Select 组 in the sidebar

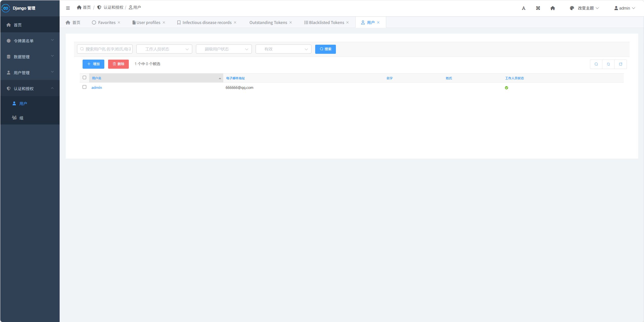[21, 118]
